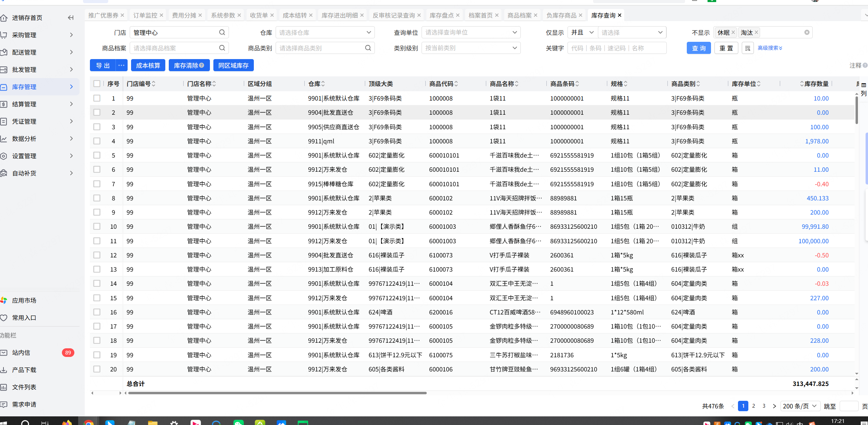
Task: Check the select-all checkbox in the table header
Action: point(97,84)
